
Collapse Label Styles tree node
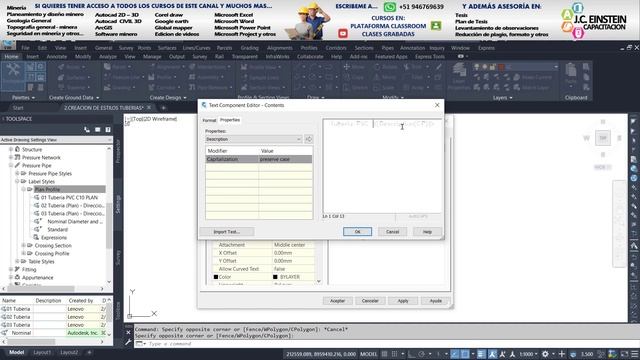click(x=17, y=181)
